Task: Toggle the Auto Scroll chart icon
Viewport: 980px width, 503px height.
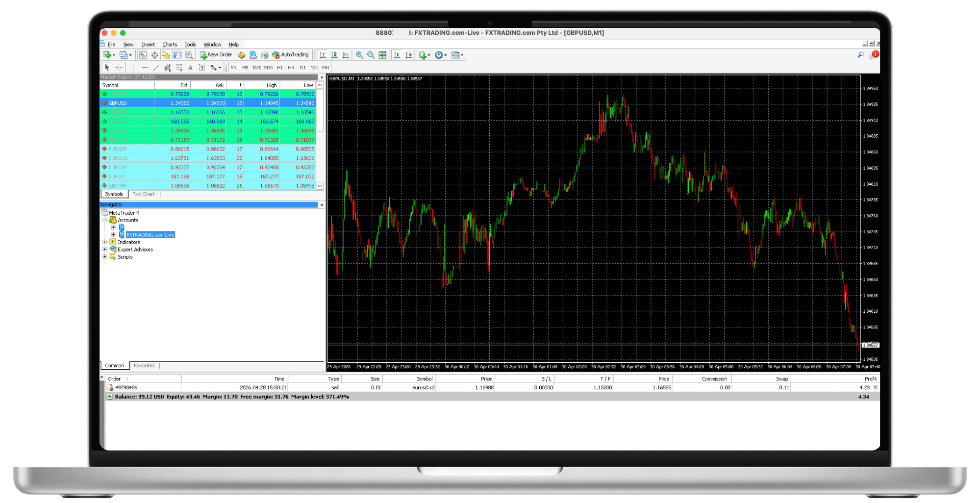Action: 397,55
